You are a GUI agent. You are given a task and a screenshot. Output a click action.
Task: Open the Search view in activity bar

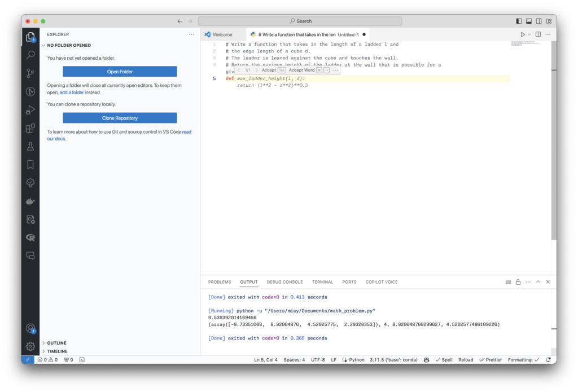click(x=30, y=55)
